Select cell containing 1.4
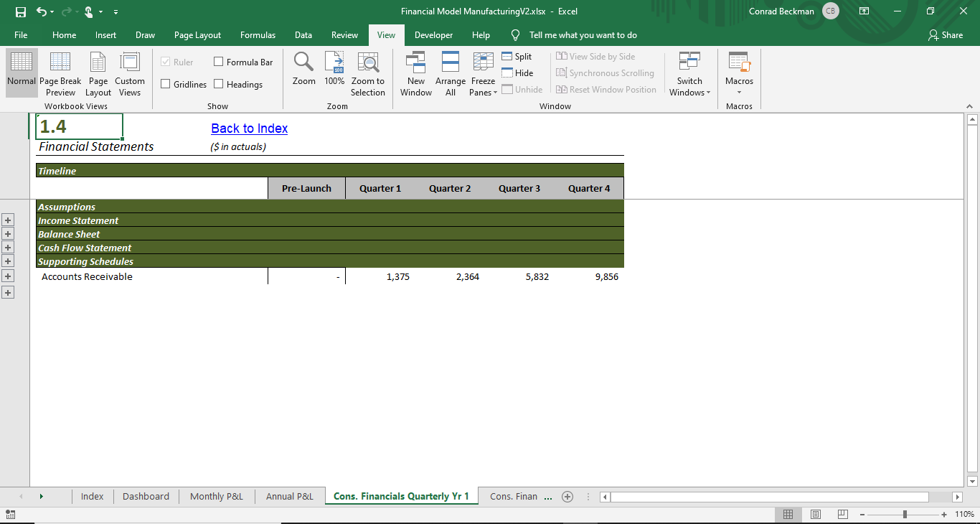The height and width of the screenshot is (524, 980). point(79,126)
